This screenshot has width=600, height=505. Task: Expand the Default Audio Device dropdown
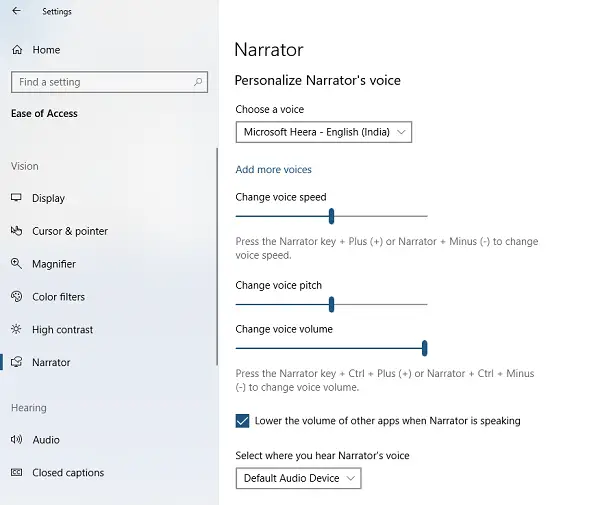click(x=298, y=479)
